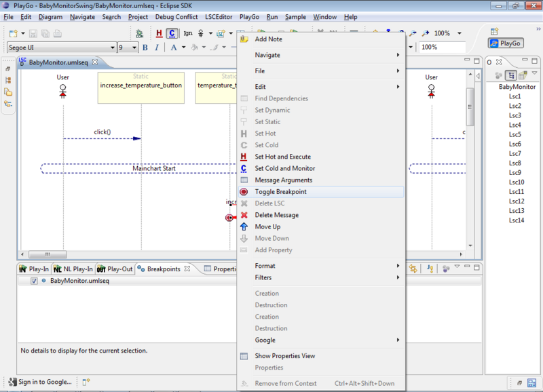Click the font color A icon
Image resolution: width=543 pixels, height=392 pixels.
pyautogui.click(x=174, y=47)
